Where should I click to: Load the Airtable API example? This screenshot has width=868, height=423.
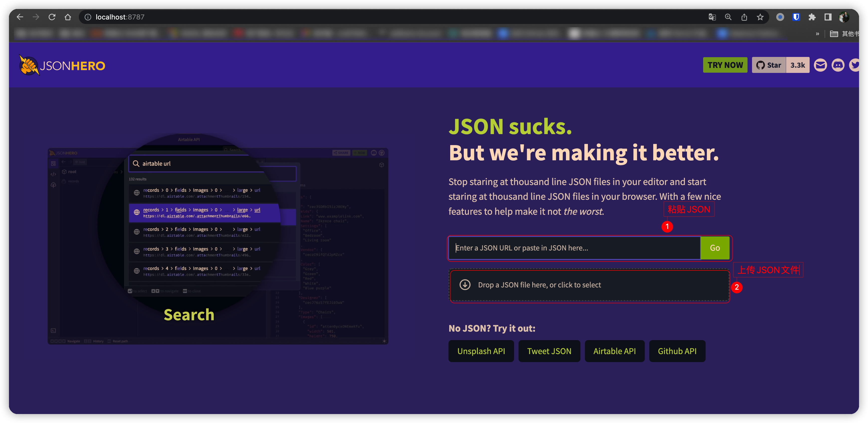tap(614, 351)
